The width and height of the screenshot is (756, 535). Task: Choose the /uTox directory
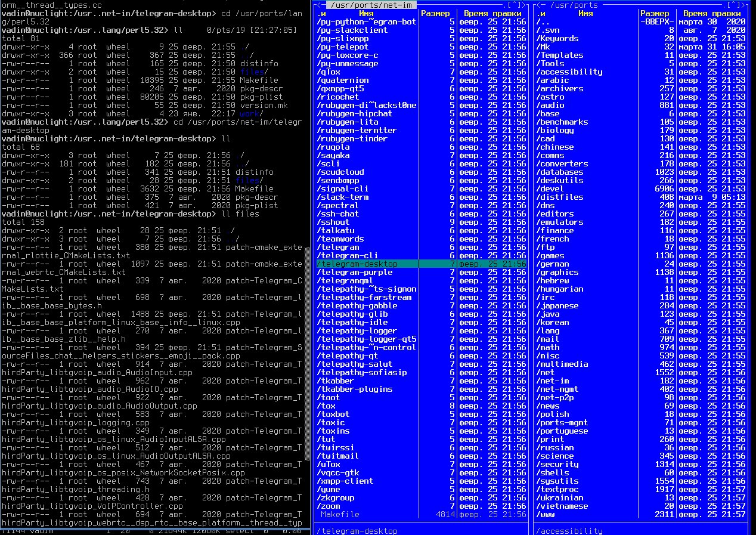(x=422, y=464)
